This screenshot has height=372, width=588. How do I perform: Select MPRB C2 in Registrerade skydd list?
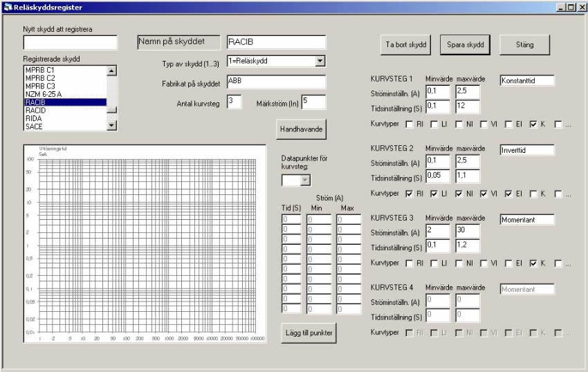39,78
